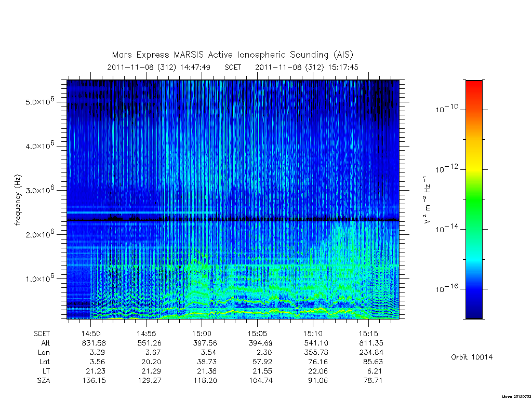Click latitude value 38.73
The width and height of the screenshot is (532, 399).
[x=207, y=362]
